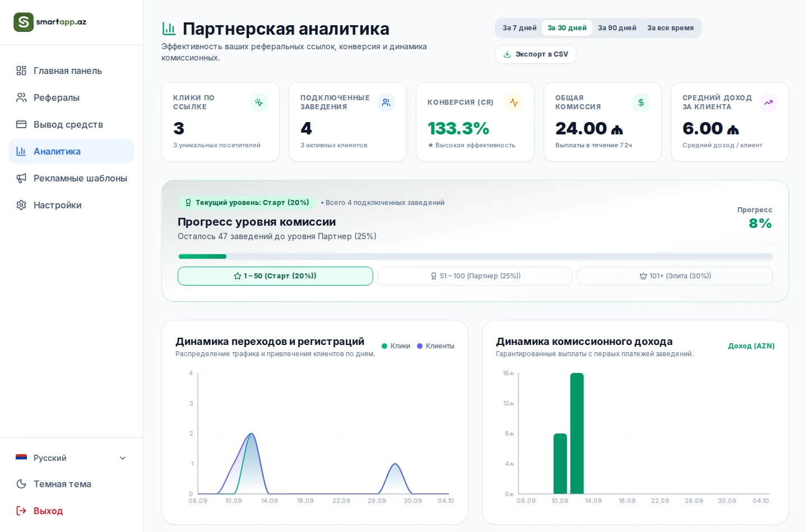Click Экспорт в CSV button
The height and width of the screenshot is (532, 807).
536,54
